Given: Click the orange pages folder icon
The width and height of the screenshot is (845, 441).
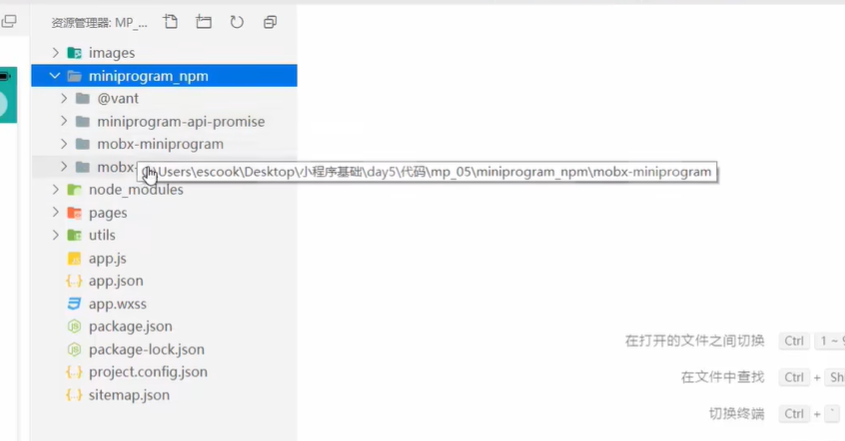Looking at the screenshot, I should (x=74, y=212).
